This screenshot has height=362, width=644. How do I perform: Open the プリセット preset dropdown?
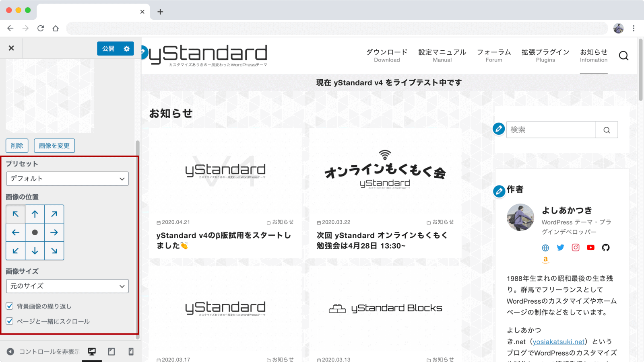[67, 179]
